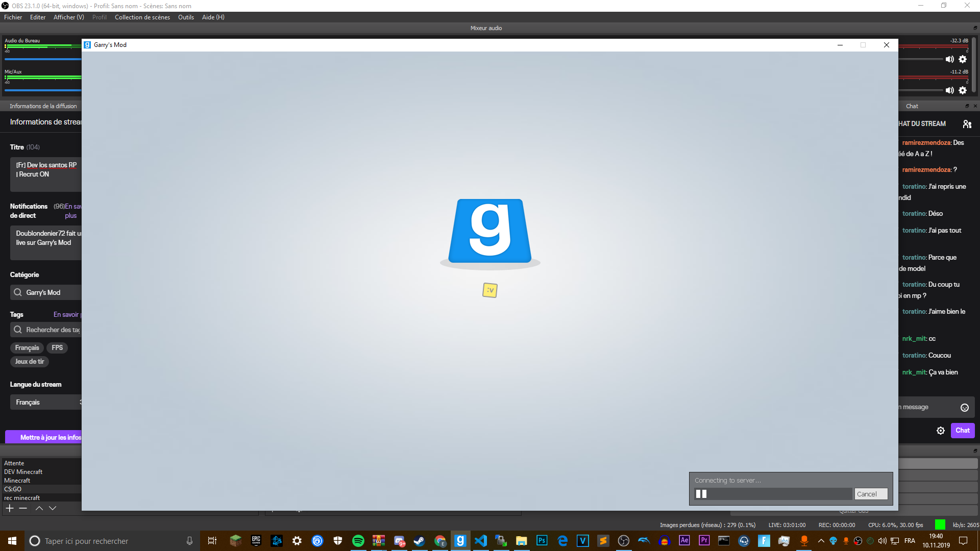This screenshot has width=980, height=551.
Task: Click the Connecting to server progress bar
Action: point(773,494)
